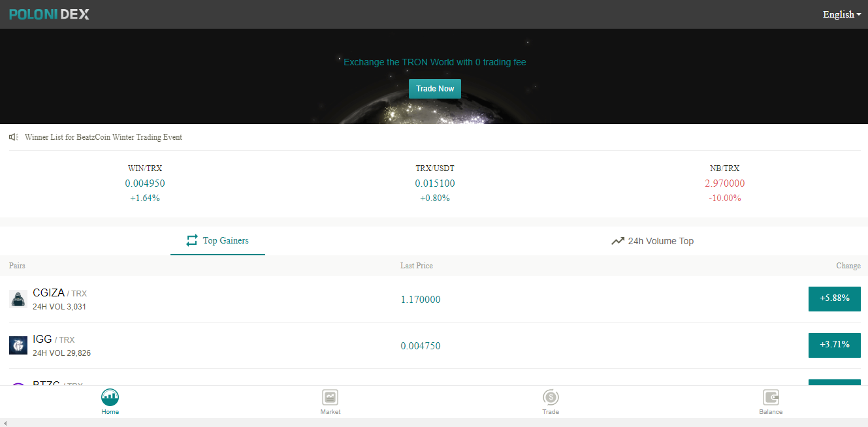Select the Top Gainers tab
The width and height of the screenshot is (868, 427).
[217, 241]
